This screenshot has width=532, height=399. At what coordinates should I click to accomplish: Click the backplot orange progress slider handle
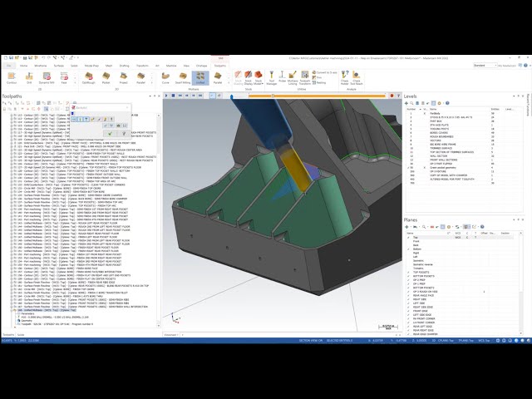[x=273, y=96]
